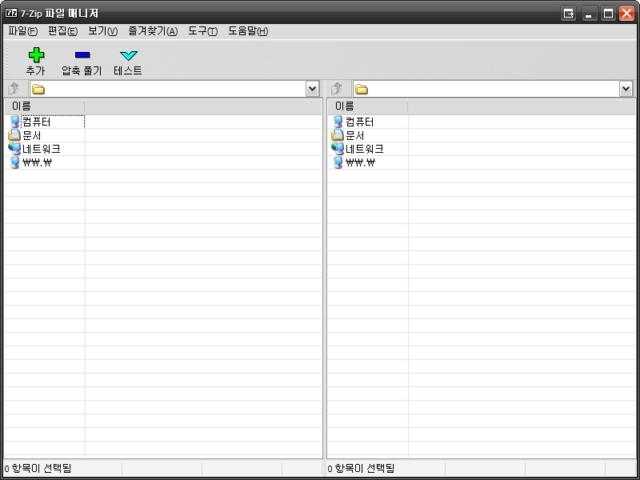The height and width of the screenshot is (480, 640).
Task: Select \\. entry text in left panel
Action: [x=37, y=162]
